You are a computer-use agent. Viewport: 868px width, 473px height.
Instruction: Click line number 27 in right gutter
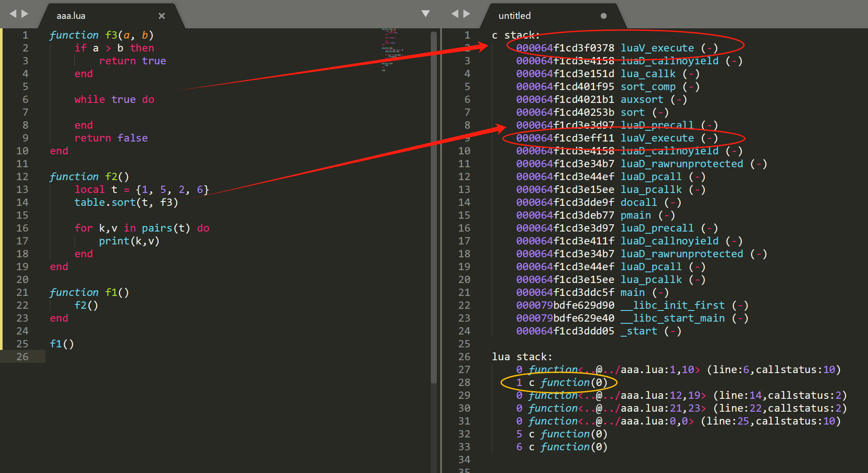(x=464, y=370)
